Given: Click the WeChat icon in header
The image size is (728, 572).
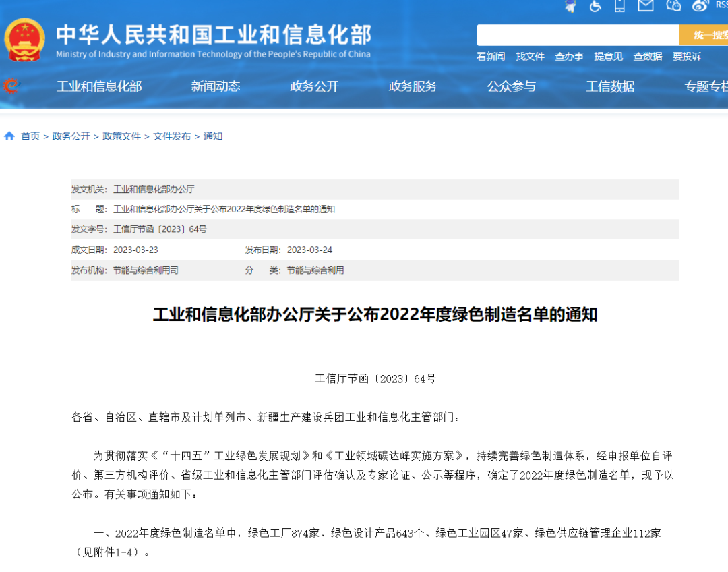Looking at the screenshot, I should coord(673,6).
